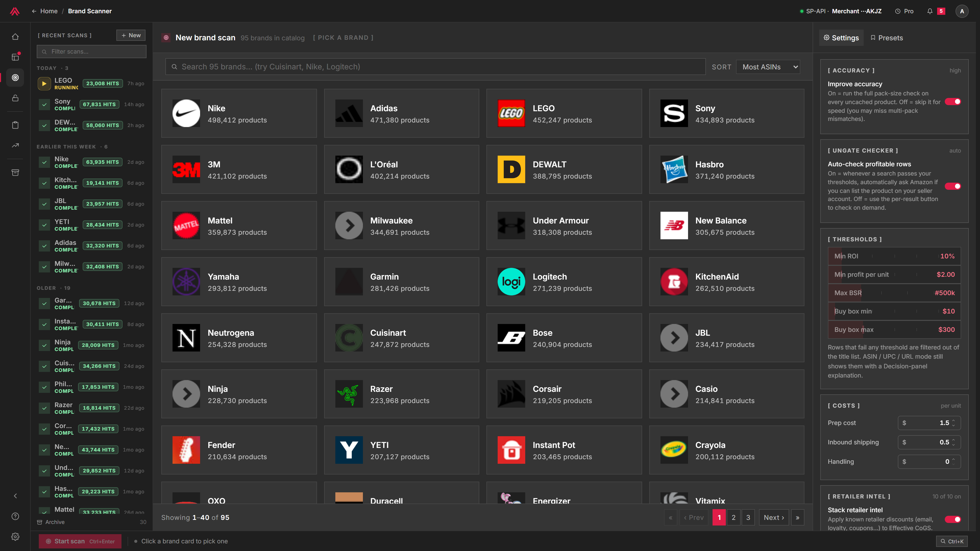Click the Next page button
Viewport: 980px width, 551px height.
tap(774, 518)
